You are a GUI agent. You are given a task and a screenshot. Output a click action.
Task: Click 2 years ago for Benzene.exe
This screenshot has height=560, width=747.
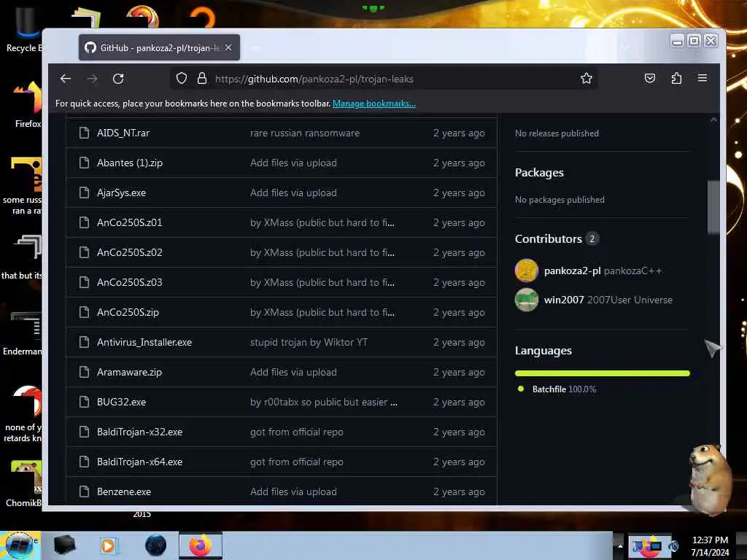coord(459,492)
